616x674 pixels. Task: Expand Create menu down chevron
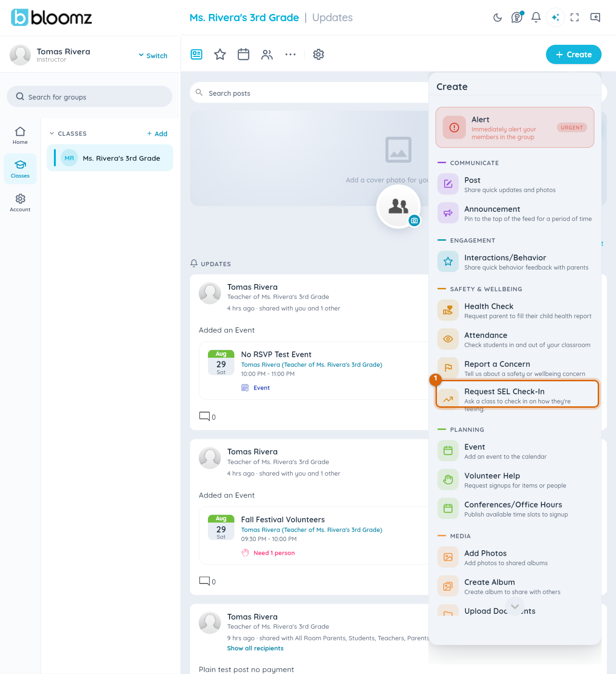coord(515,607)
